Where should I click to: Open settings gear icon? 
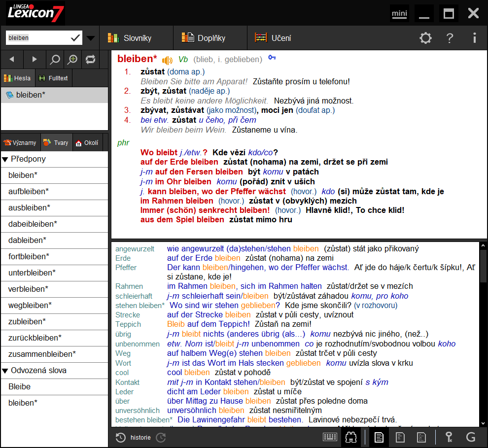(x=425, y=38)
